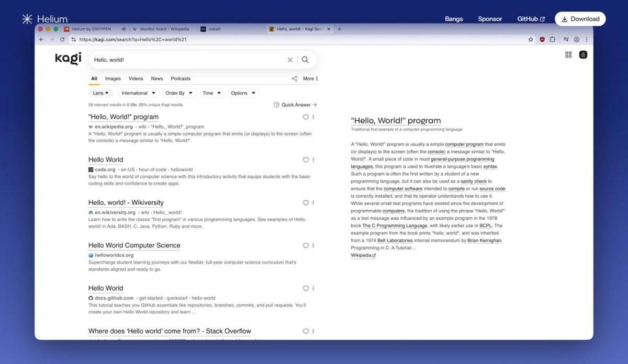Screen dimensions: 628x364
Task: Open the International region dropdown
Action: pyautogui.click(x=138, y=93)
